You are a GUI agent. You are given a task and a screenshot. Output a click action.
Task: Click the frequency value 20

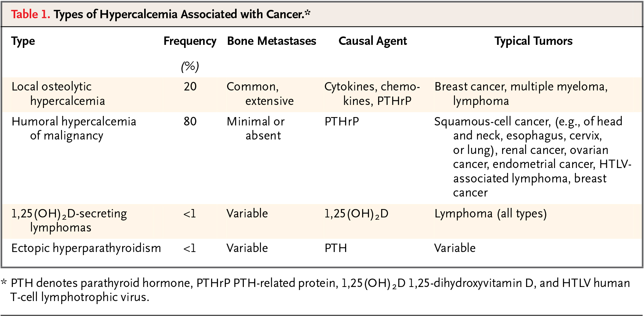(x=190, y=87)
